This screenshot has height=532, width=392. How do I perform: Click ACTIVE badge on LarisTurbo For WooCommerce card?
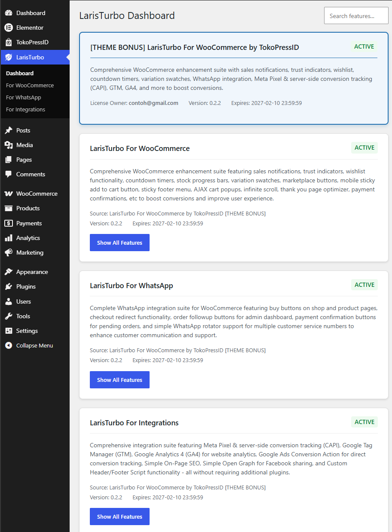[x=364, y=148]
